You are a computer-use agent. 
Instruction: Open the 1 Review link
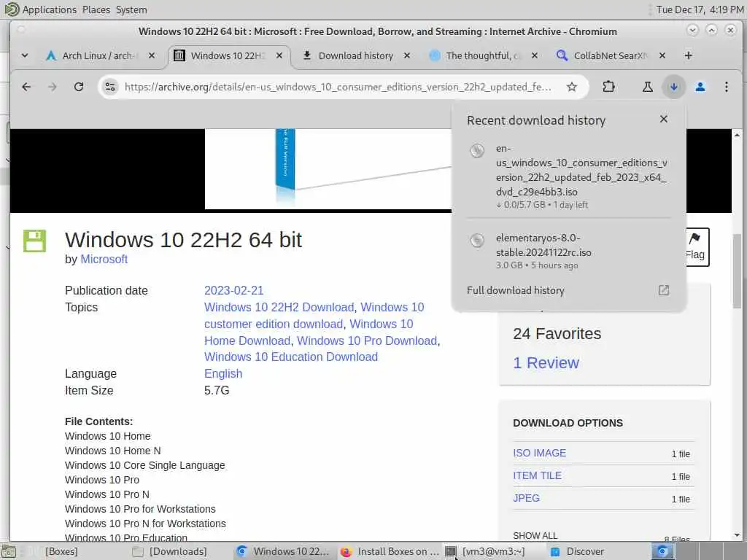pyautogui.click(x=546, y=363)
